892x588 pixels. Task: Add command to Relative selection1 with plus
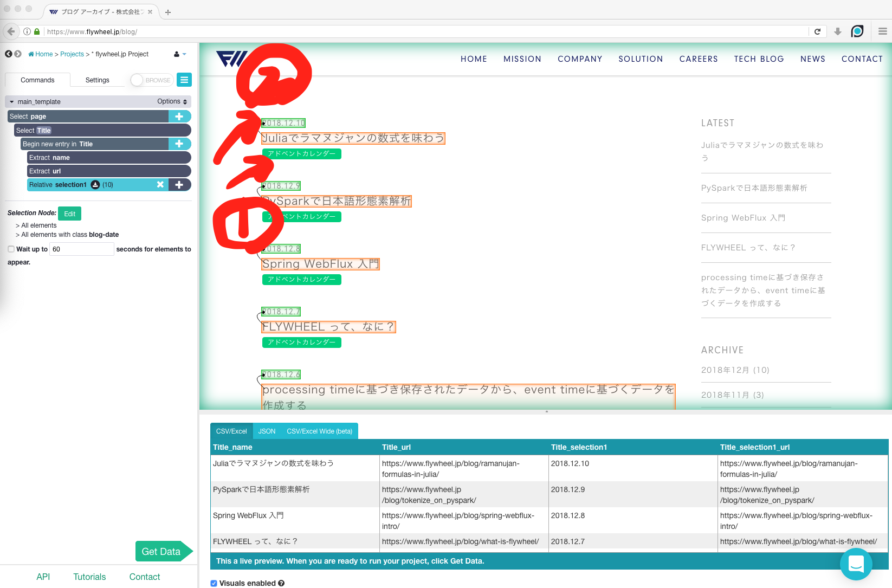tap(179, 185)
